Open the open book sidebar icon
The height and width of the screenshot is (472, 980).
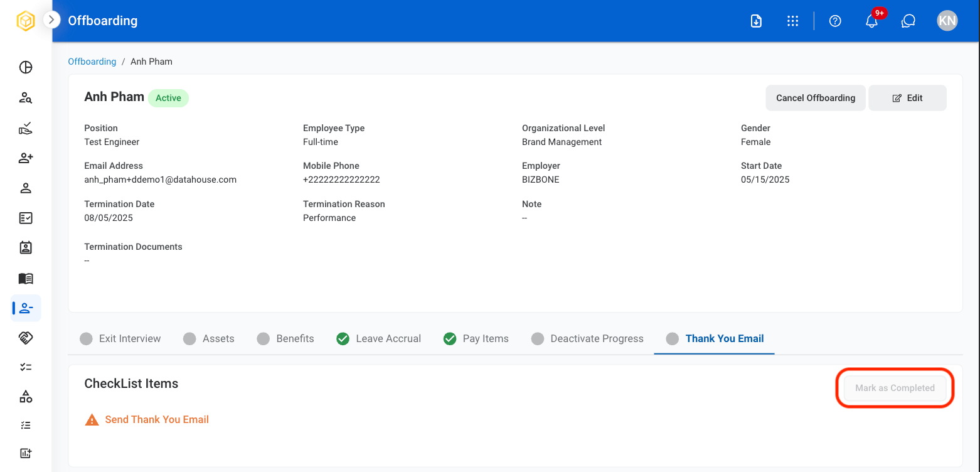coord(26,278)
